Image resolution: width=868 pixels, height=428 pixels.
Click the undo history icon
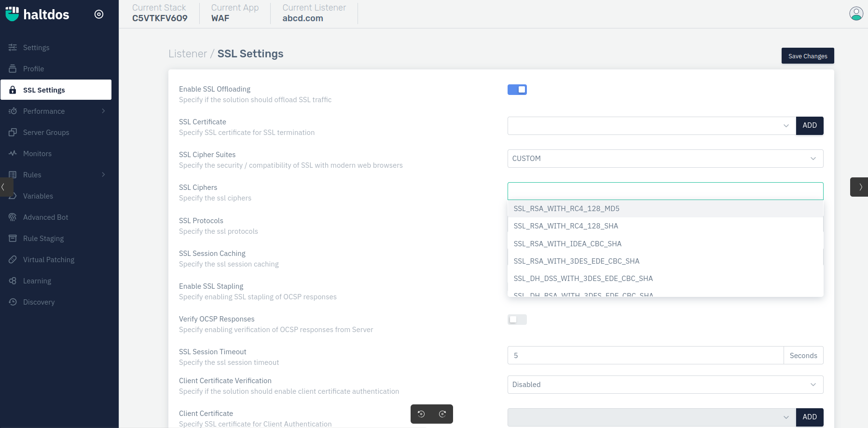tap(421, 414)
